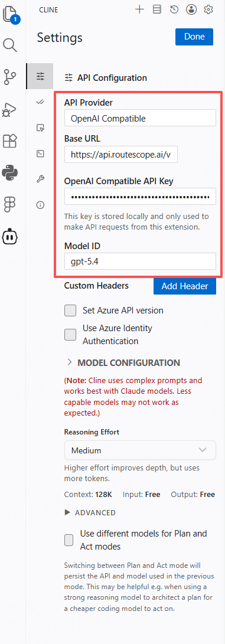
Task: Select the wrench debug settings tab
Action: click(40, 179)
